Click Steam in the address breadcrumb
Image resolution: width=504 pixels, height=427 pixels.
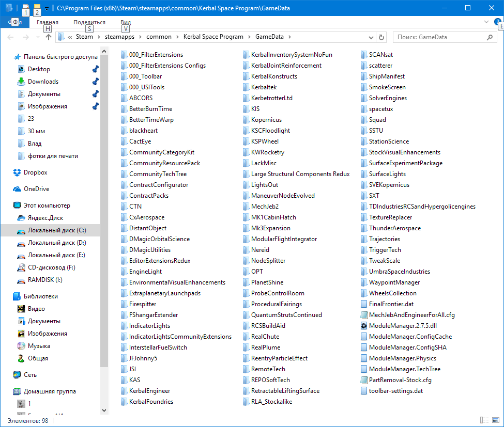pos(84,37)
